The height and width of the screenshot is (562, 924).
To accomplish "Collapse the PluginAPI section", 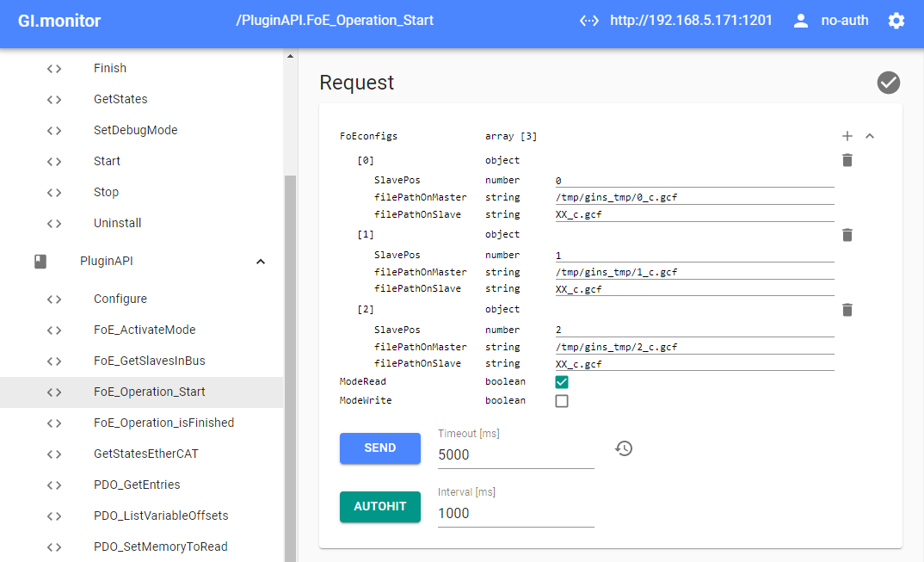I will click(x=261, y=261).
